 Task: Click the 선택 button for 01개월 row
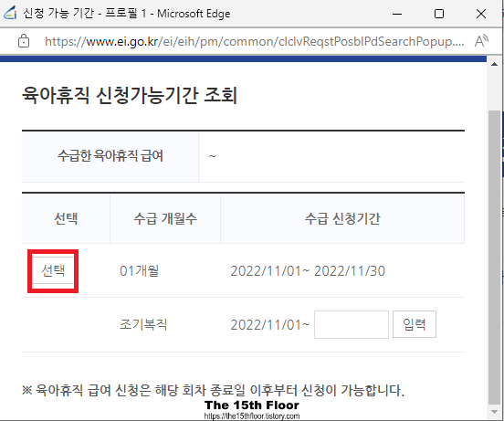coord(53,270)
